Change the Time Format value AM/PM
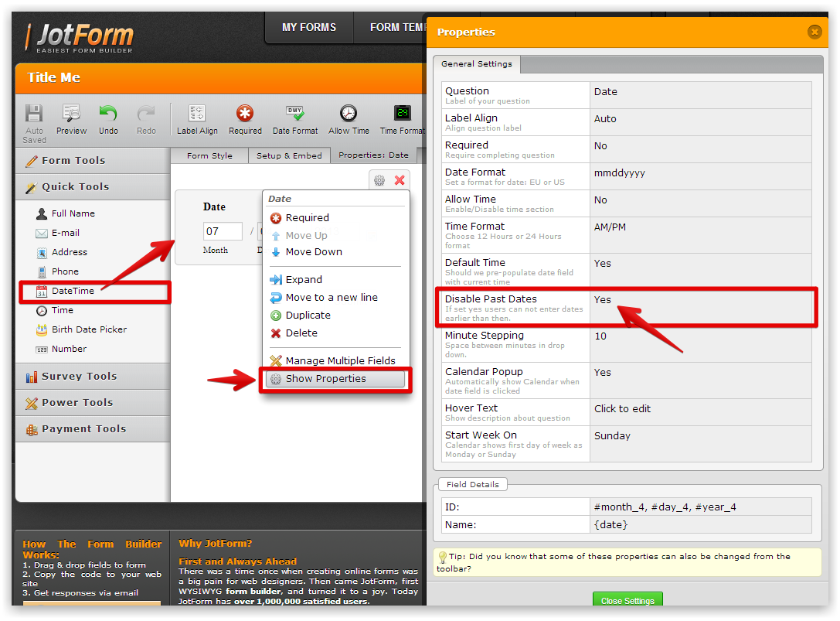The width and height of the screenshot is (840, 621). point(700,235)
